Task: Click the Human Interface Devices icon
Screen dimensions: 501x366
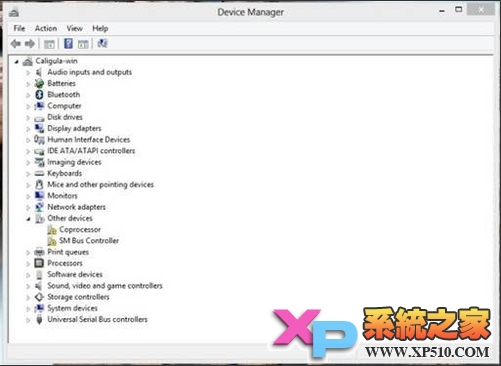Action: tap(39, 139)
